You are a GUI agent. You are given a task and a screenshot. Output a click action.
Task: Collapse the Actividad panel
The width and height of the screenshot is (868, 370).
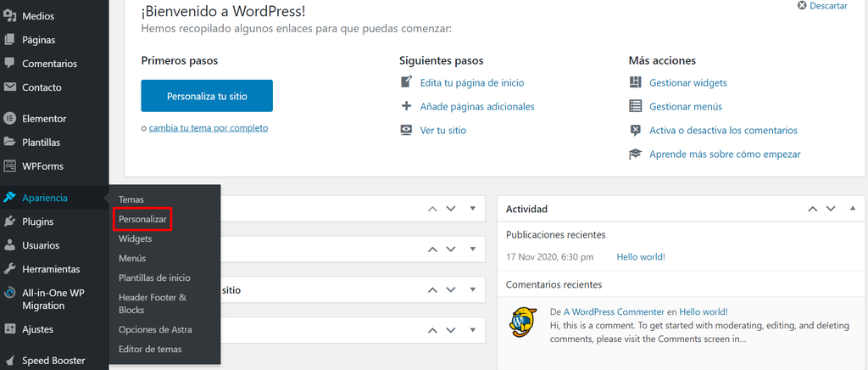[x=853, y=209]
